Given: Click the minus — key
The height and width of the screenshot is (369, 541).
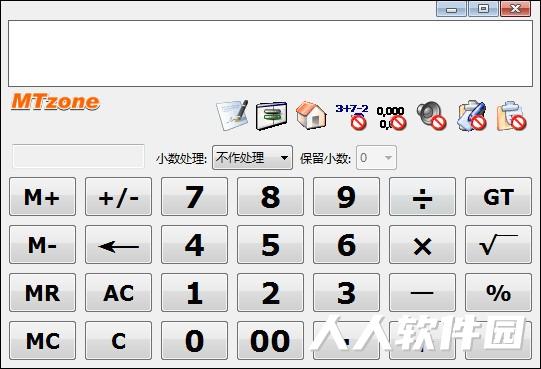Looking at the screenshot, I should click(422, 292).
